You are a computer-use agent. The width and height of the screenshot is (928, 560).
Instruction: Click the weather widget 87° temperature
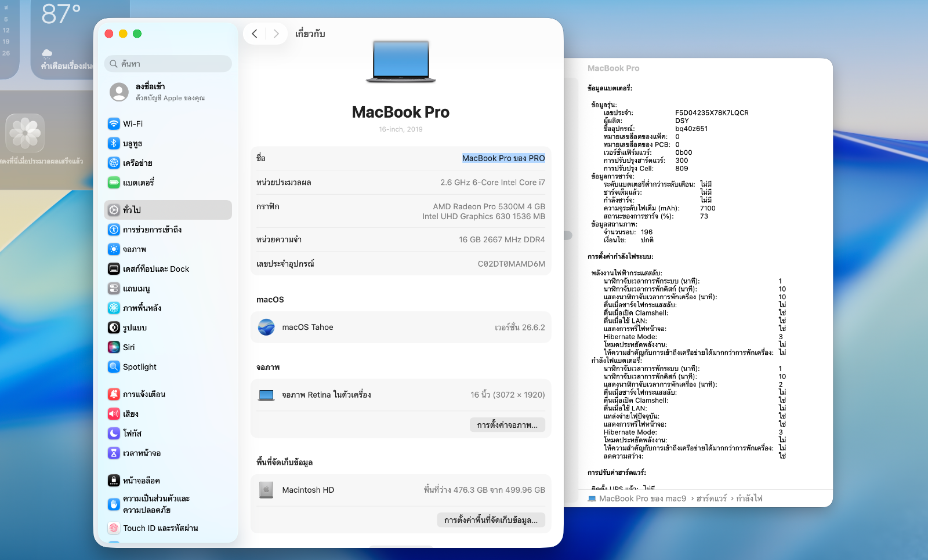click(61, 14)
